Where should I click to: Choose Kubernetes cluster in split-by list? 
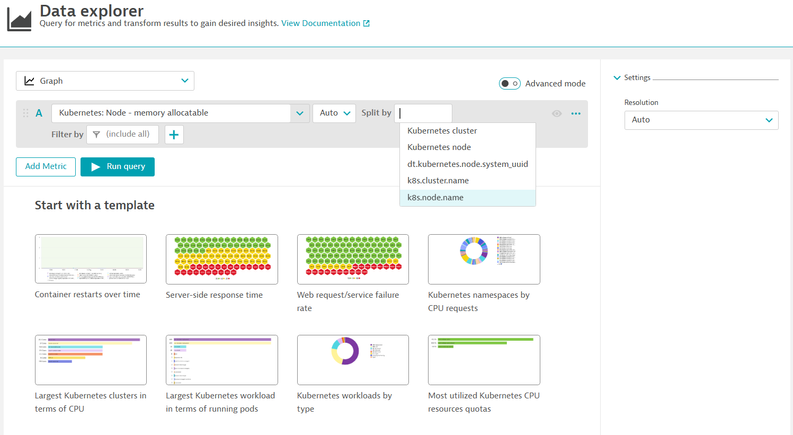point(442,131)
